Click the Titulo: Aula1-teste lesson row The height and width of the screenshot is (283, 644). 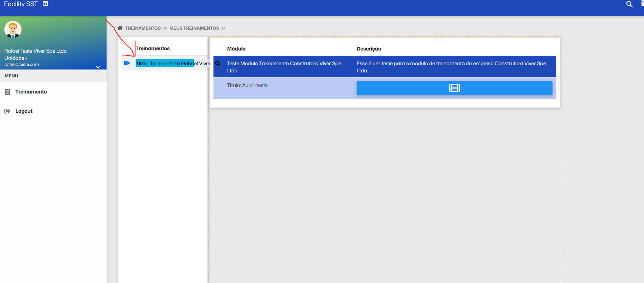click(x=247, y=86)
